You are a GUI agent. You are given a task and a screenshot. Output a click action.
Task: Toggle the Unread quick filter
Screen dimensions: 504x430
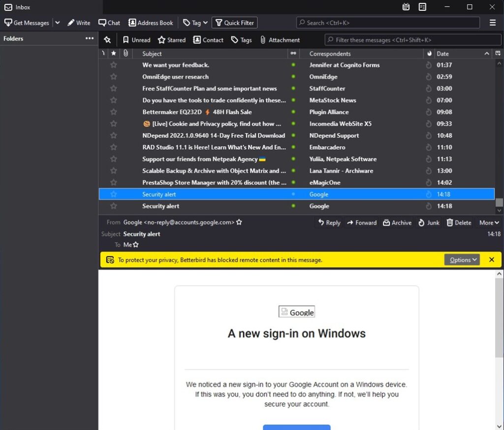[x=136, y=40]
